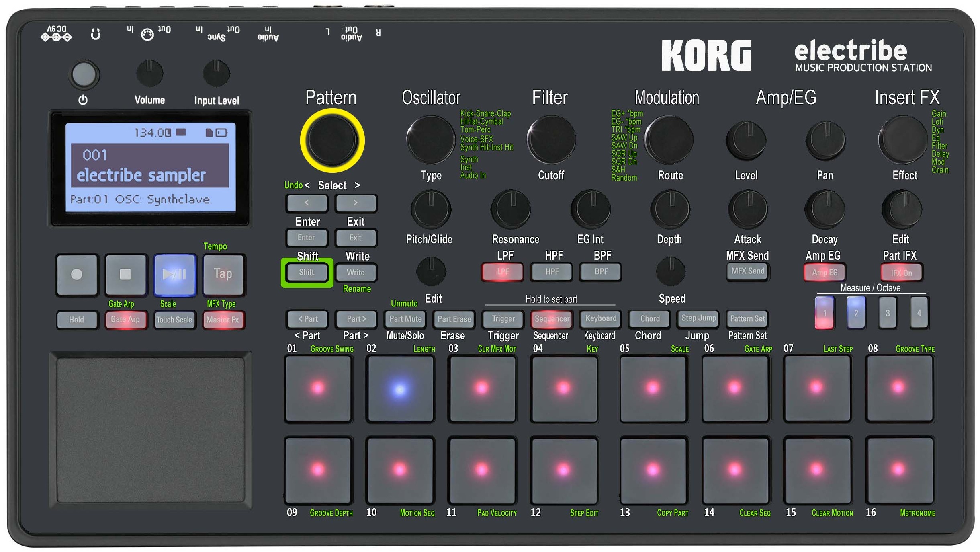Click the Modulation Speed knob
This screenshot has height=552, width=980.
pos(671,272)
